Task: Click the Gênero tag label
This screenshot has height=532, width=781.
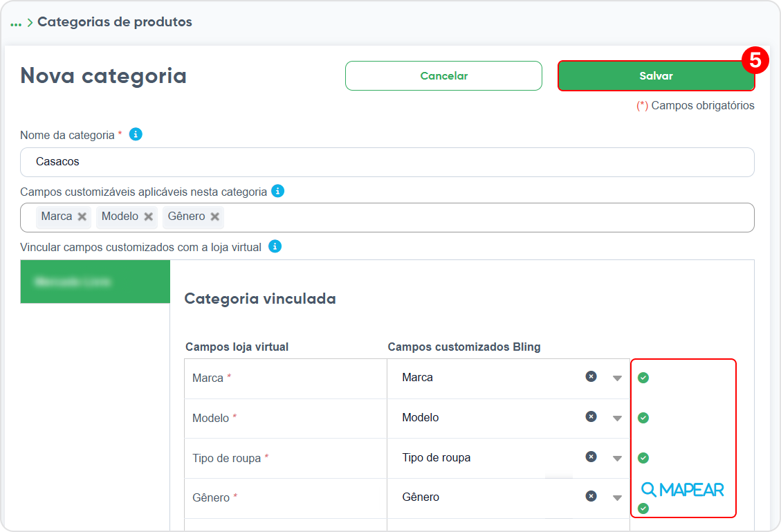Action: coord(186,216)
